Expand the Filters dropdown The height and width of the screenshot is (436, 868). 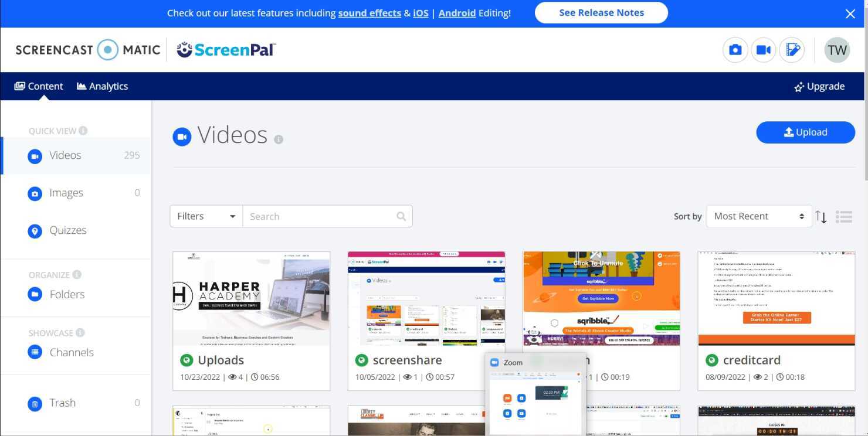[205, 216]
